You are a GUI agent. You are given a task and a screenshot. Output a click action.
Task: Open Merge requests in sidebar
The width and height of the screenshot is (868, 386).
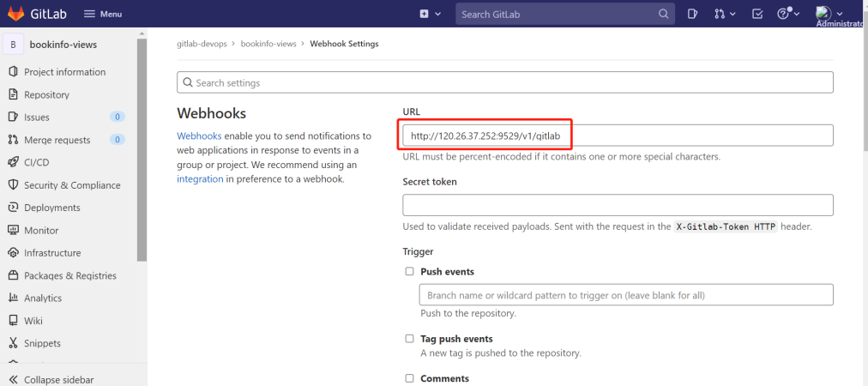57,140
